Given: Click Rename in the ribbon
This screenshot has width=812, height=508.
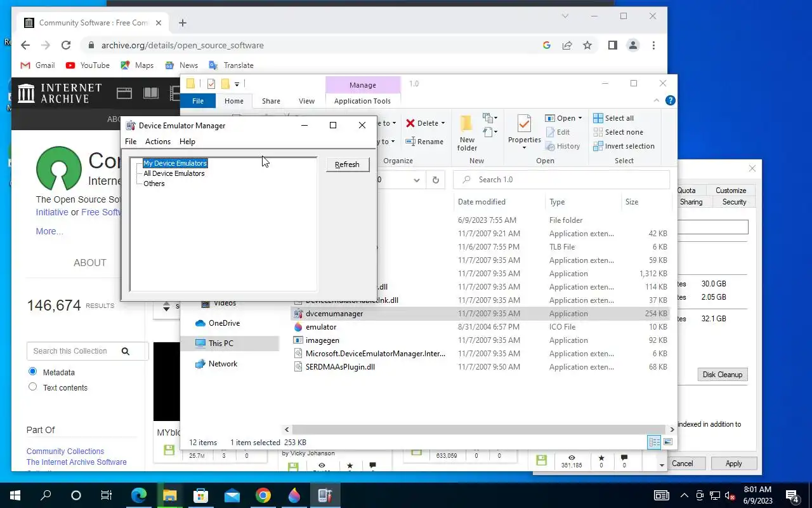Looking at the screenshot, I should click(x=424, y=142).
